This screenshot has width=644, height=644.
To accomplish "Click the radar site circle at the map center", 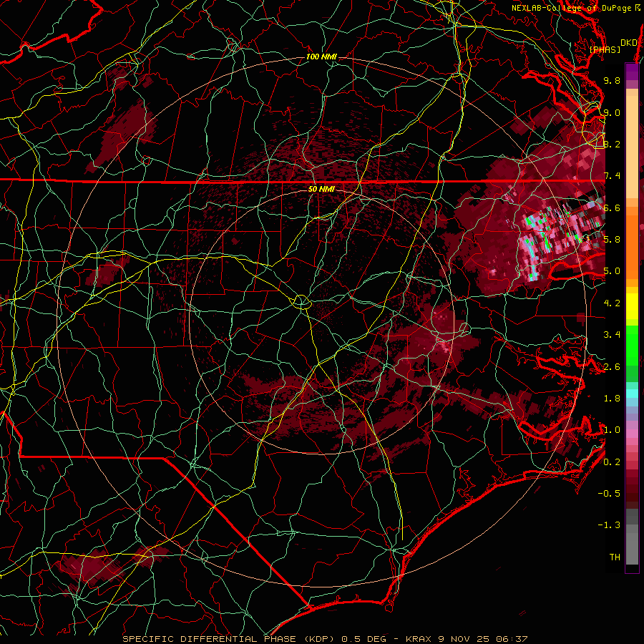I will (301, 302).
